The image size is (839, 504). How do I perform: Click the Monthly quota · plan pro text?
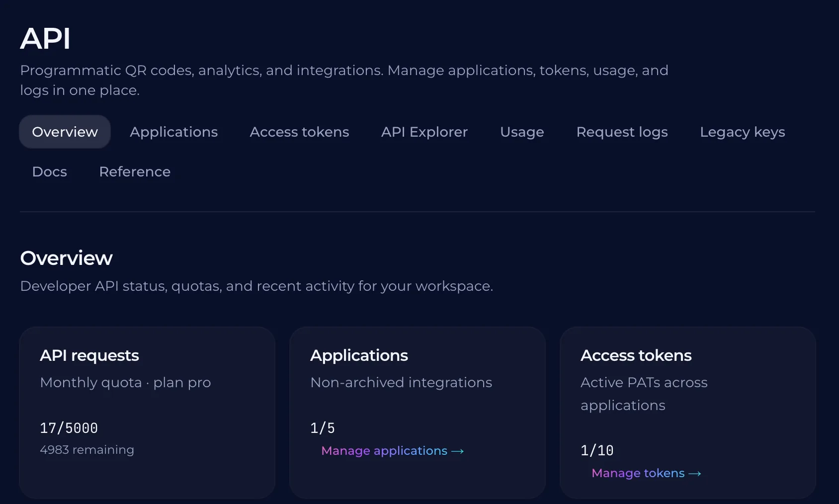(x=125, y=382)
